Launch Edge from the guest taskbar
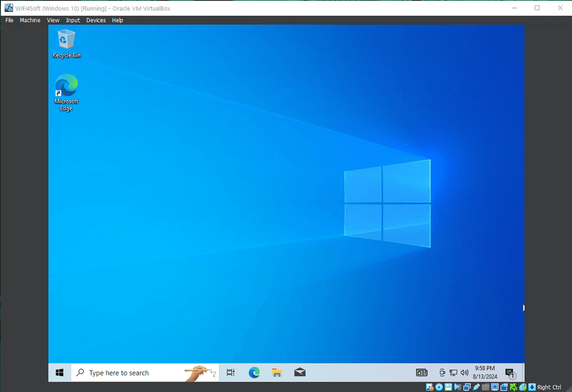This screenshot has height=392, width=572. 254,372
